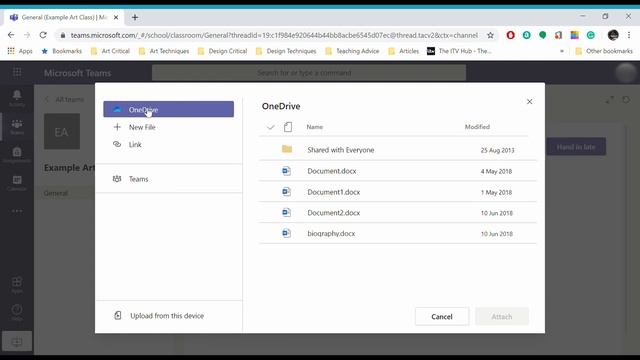
Task: Click the red Opera extension icon
Action: tap(511, 35)
